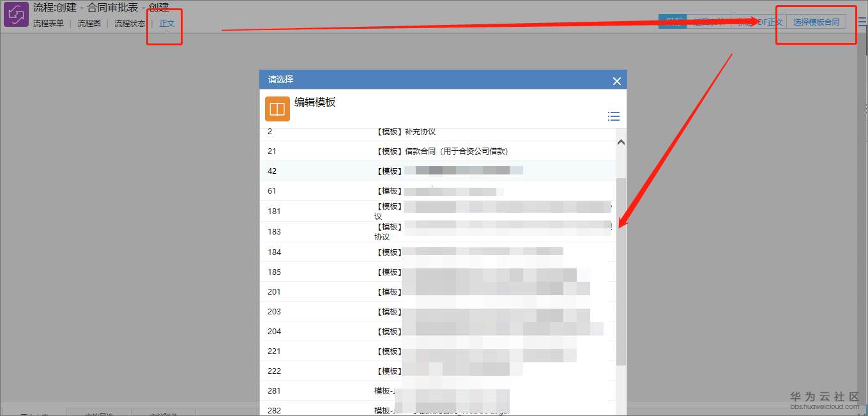868x416 pixels.
Task: Click the blue highlighted toolbar button
Action: [x=672, y=21]
